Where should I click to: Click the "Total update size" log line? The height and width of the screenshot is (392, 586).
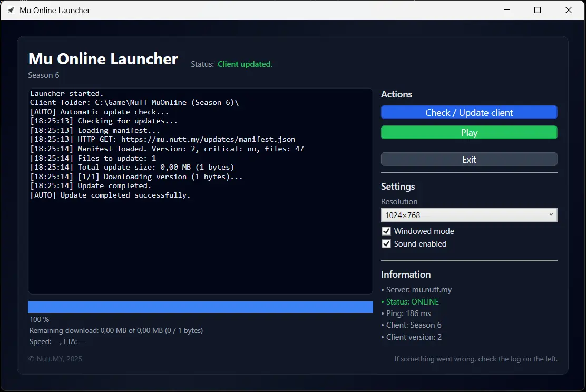[132, 167]
